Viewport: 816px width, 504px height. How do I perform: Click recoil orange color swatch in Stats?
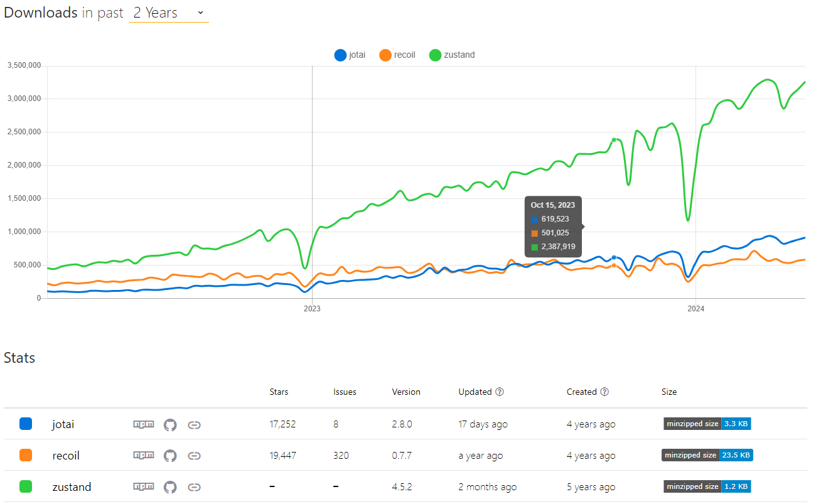click(26, 455)
